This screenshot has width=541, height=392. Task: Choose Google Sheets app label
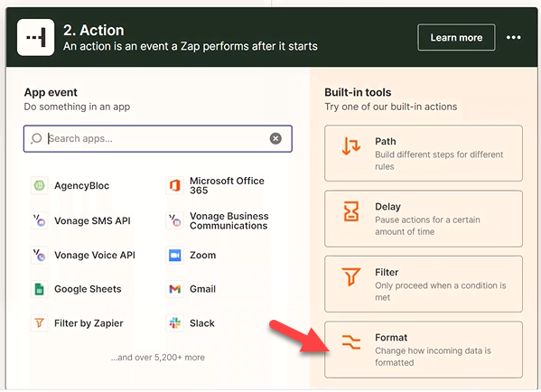pyautogui.click(x=88, y=289)
